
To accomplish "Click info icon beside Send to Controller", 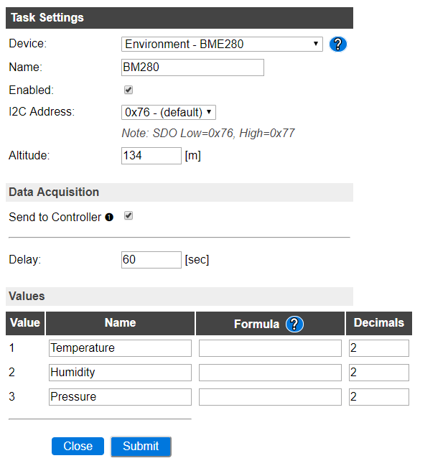I will coord(109,218).
